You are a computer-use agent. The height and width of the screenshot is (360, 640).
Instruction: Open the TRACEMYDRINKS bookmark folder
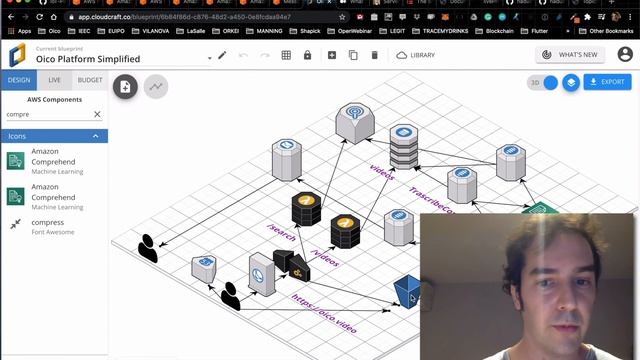click(440, 31)
